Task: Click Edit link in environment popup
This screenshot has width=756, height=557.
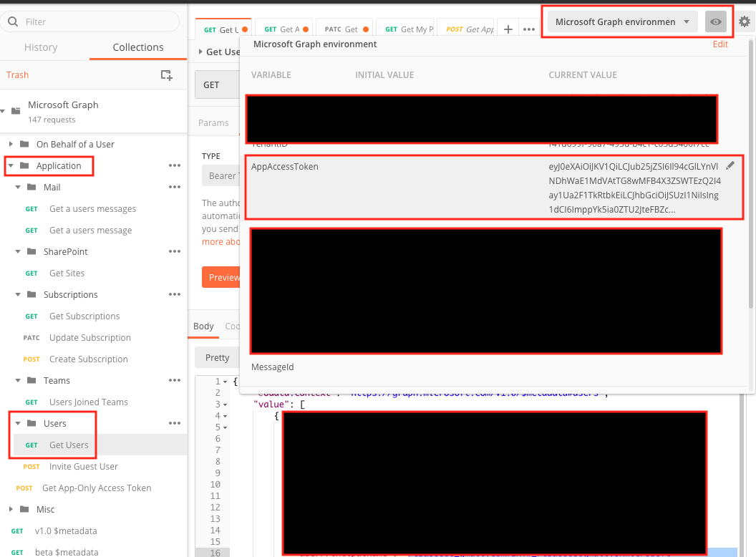Action: click(720, 44)
